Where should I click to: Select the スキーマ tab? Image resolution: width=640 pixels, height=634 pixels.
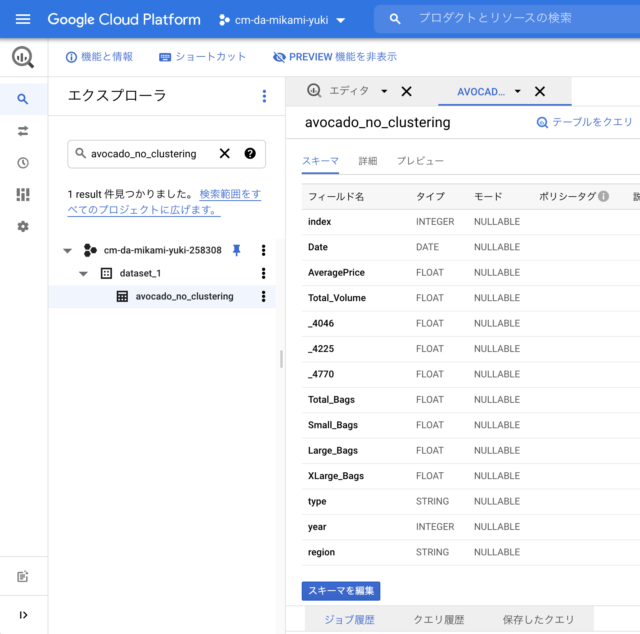coord(320,161)
